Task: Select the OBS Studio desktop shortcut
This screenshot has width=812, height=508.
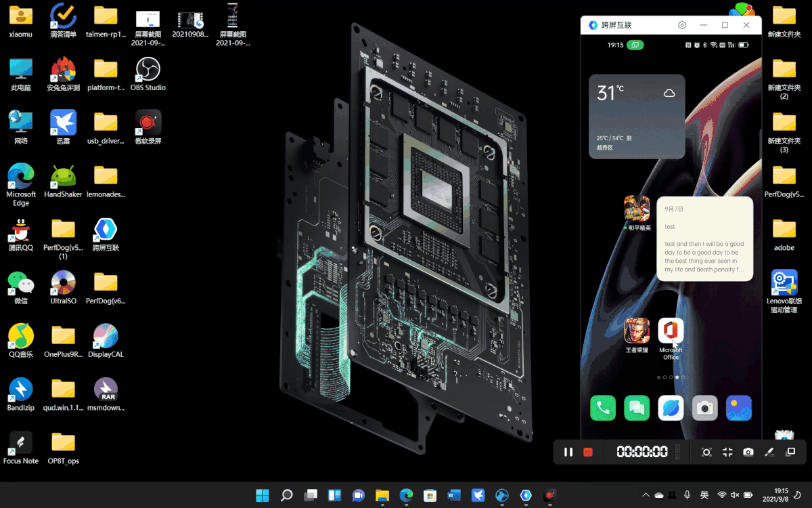Action: (x=148, y=74)
